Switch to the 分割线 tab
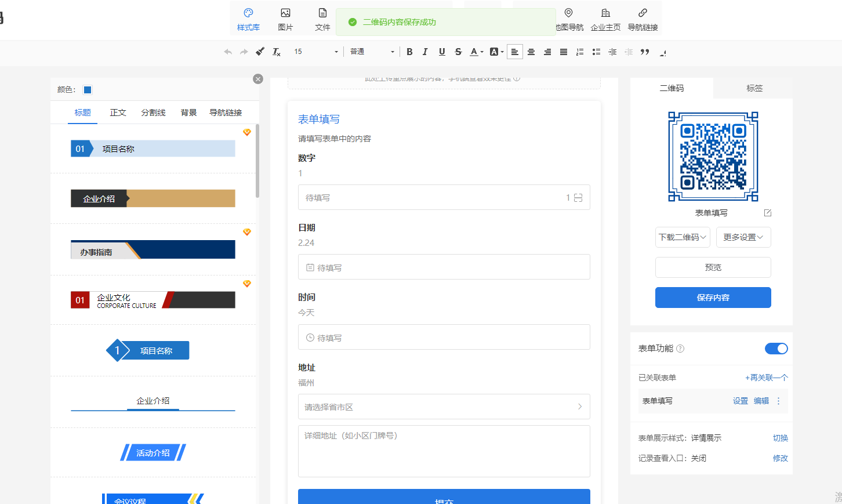This screenshot has height=504, width=842. [x=153, y=113]
